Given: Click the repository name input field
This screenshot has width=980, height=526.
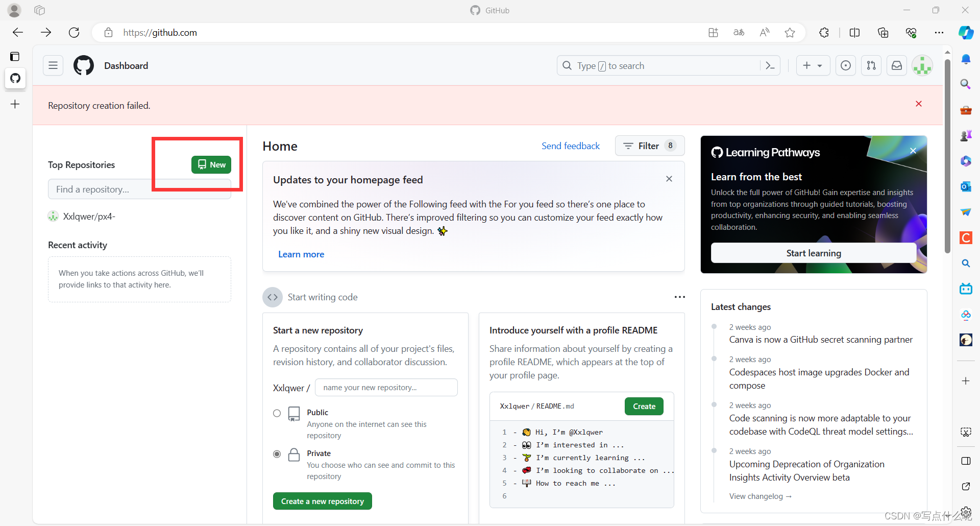Looking at the screenshot, I should pyautogui.click(x=386, y=387).
